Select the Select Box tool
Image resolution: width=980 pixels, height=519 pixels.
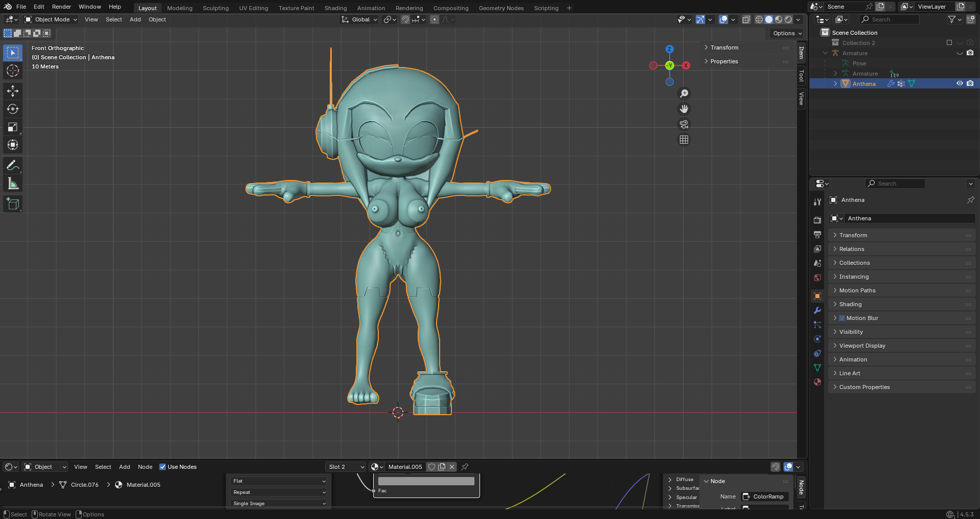tap(13, 53)
